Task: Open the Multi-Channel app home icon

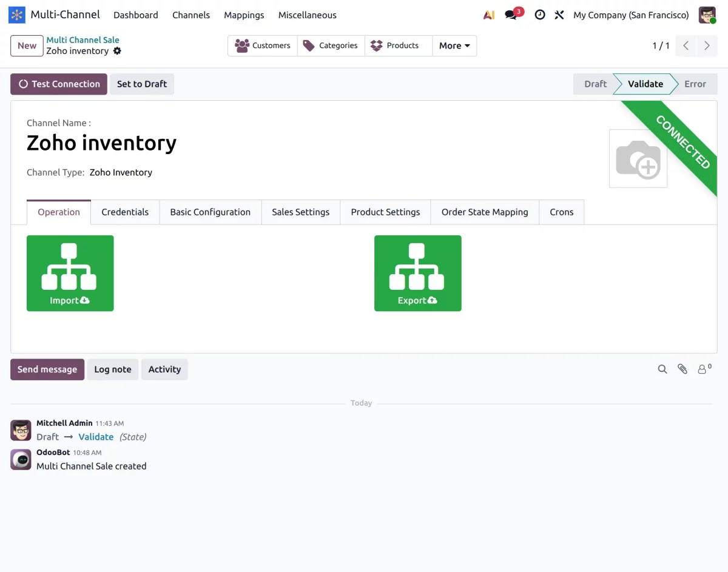Action: pyautogui.click(x=17, y=15)
